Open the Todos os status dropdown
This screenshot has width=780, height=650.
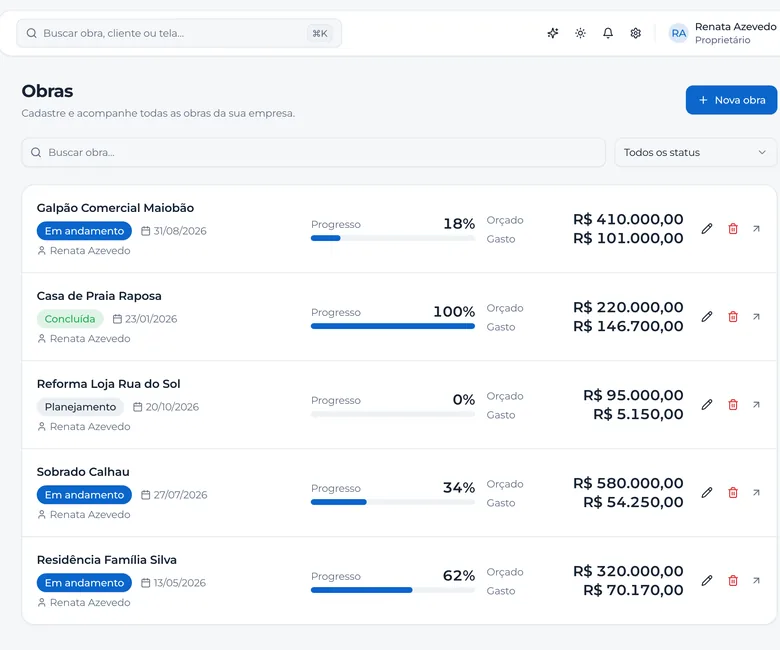(x=695, y=152)
